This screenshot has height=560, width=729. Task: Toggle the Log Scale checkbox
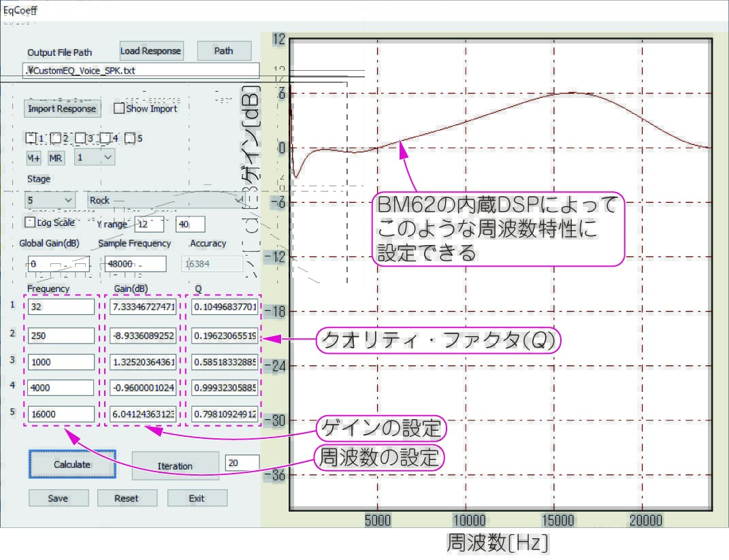30,223
